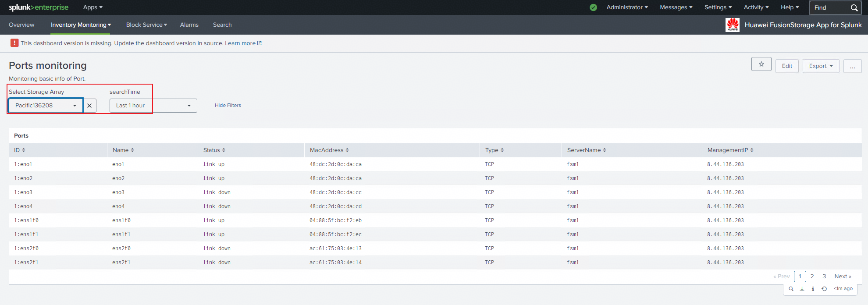This screenshot has height=305, width=868.
Task: Click fsm1 server name in eno2 row
Action: pyautogui.click(x=573, y=178)
